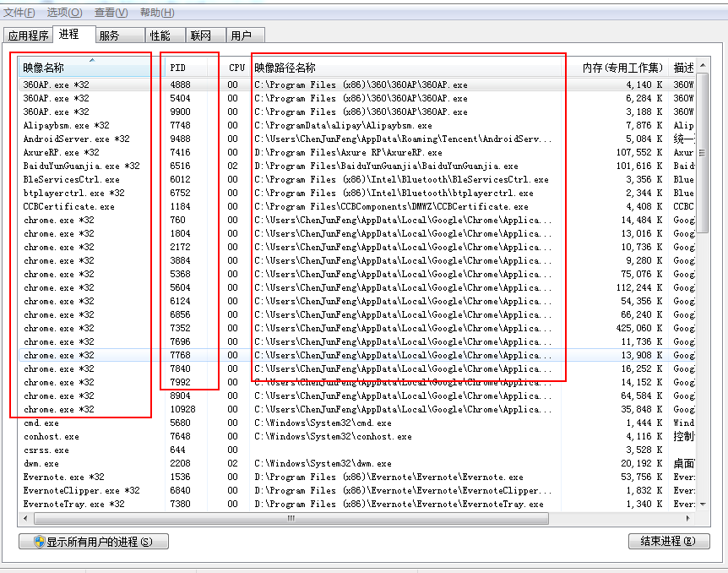Sort by the CPU column header
The height and width of the screenshot is (573, 728).
pyautogui.click(x=229, y=68)
